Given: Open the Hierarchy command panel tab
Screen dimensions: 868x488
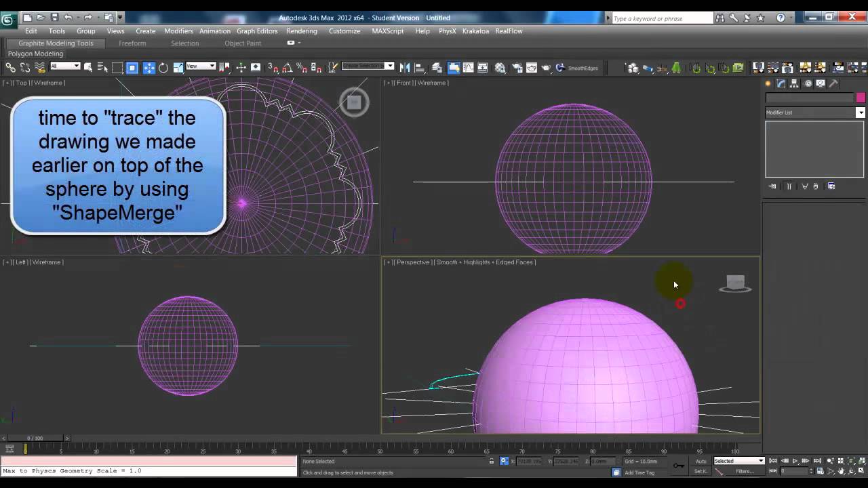Looking at the screenshot, I should click(794, 83).
